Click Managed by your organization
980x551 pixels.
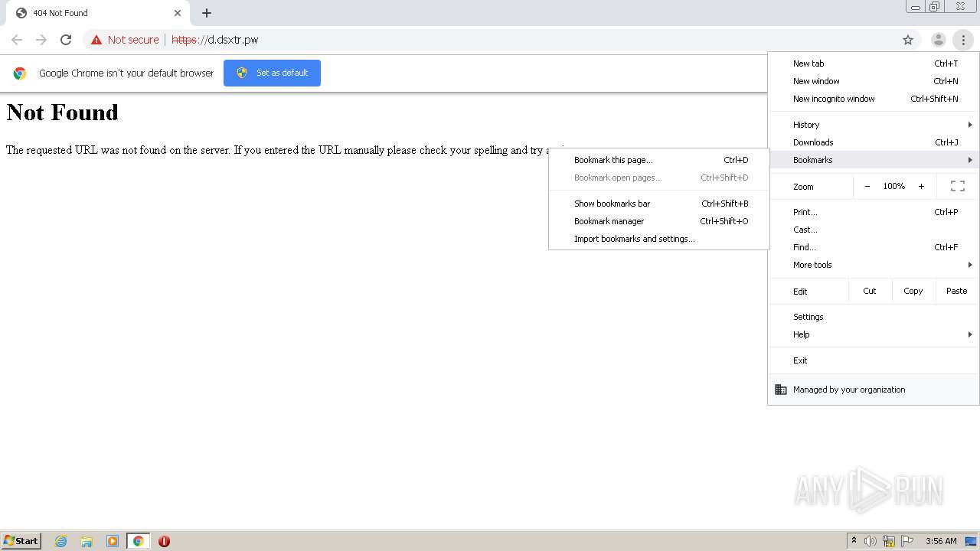[x=874, y=390]
